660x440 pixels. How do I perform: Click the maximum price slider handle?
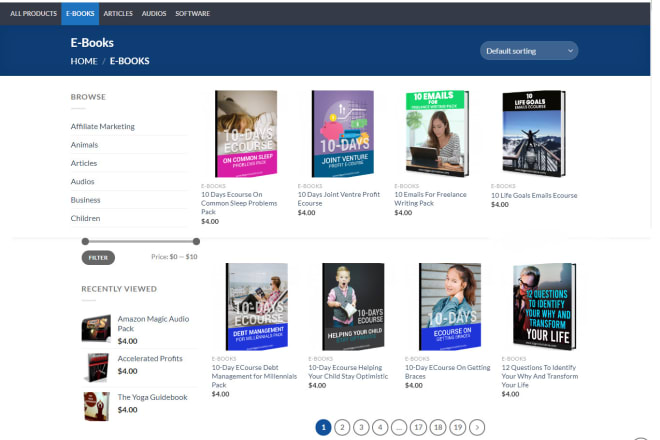196,241
